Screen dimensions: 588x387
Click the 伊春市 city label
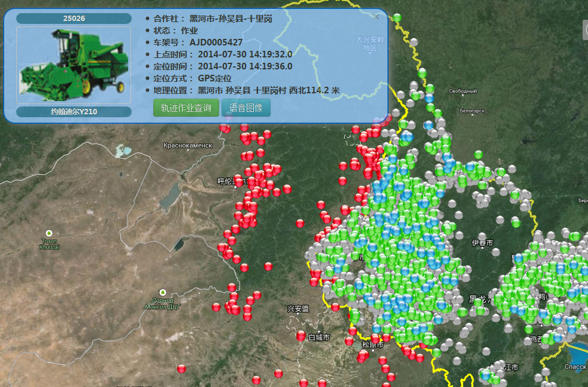click(482, 243)
